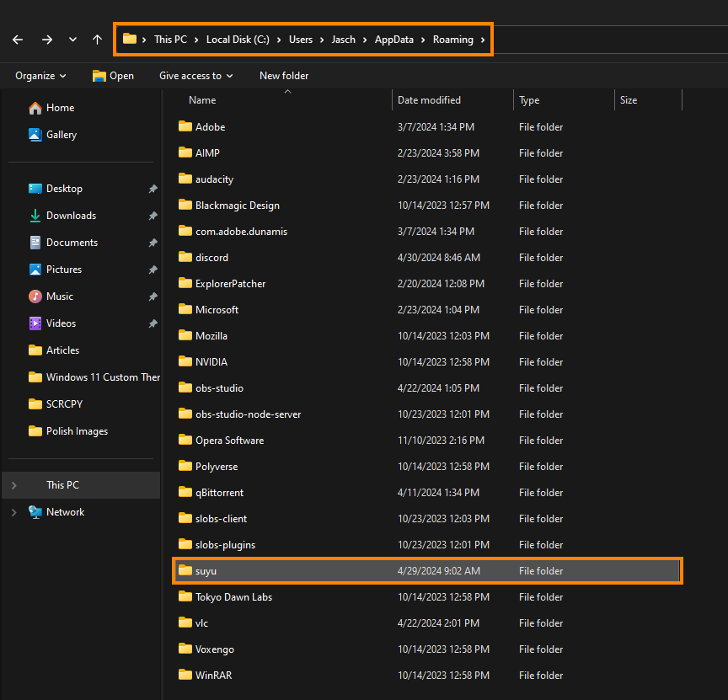This screenshot has width=728, height=700.
Task: Select com.adobe.dunamis folder icon
Action: coord(185,231)
